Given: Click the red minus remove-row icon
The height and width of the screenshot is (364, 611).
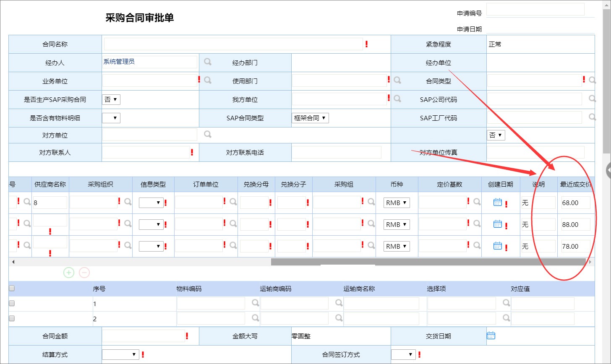Looking at the screenshot, I should coord(84,273).
